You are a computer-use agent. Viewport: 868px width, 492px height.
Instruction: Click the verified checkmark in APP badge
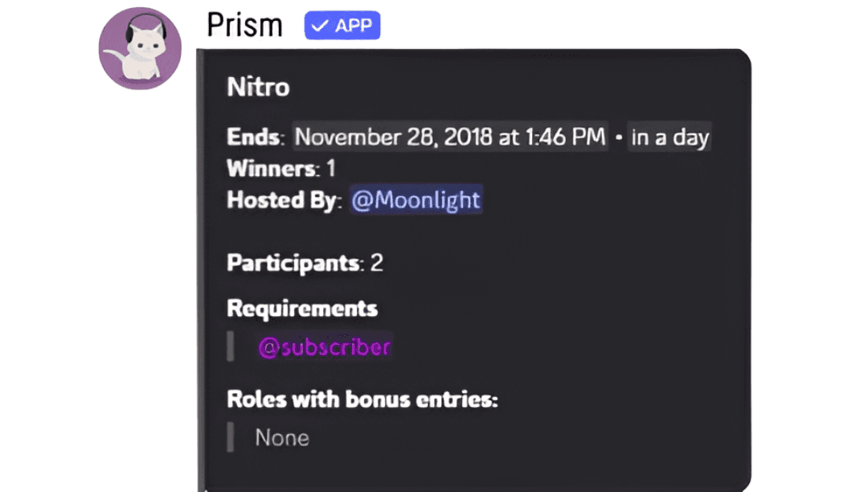[x=320, y=26]
